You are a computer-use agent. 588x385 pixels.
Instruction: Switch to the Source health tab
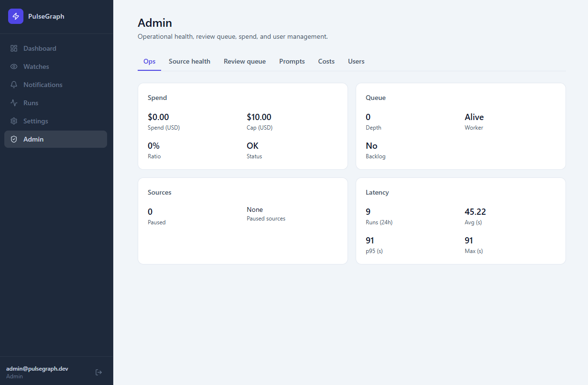[x=189, y=61]
